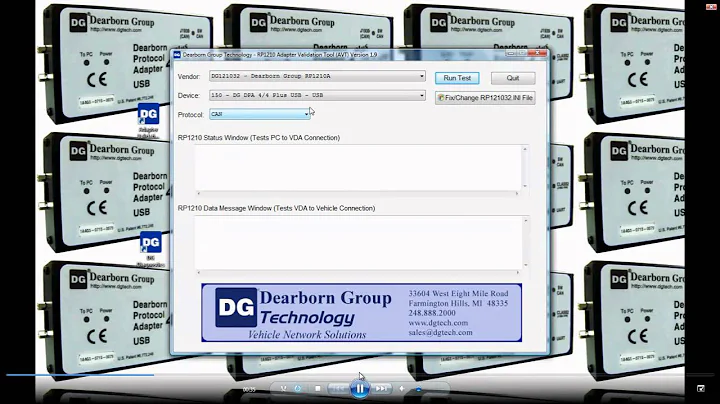
Task: Click inside the RP1210 Status Window text area
Action: (x=358, y=167)
